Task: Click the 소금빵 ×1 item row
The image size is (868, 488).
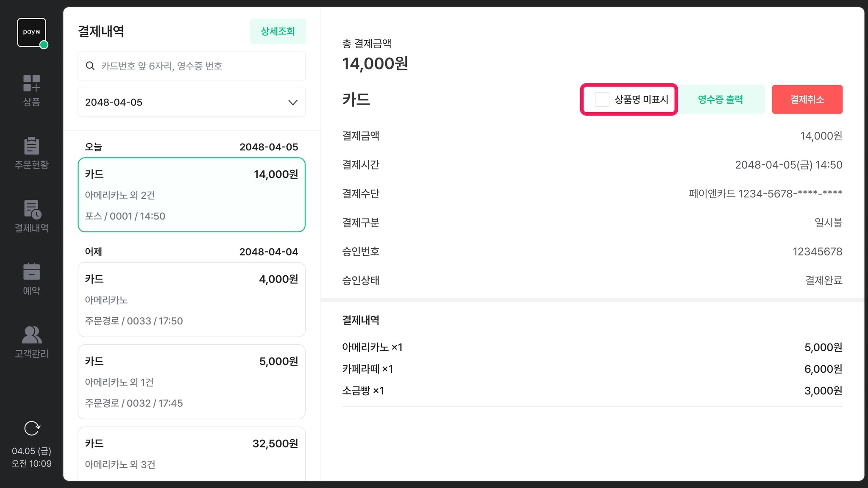Action: [592, 391]
